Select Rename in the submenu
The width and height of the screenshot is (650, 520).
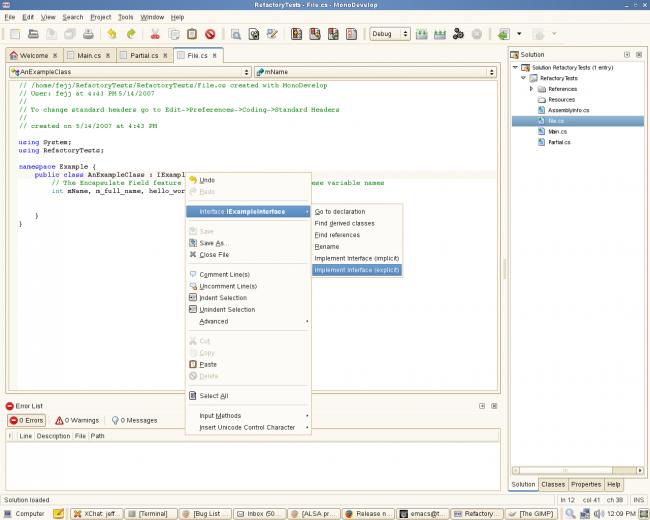click(357, 247)
